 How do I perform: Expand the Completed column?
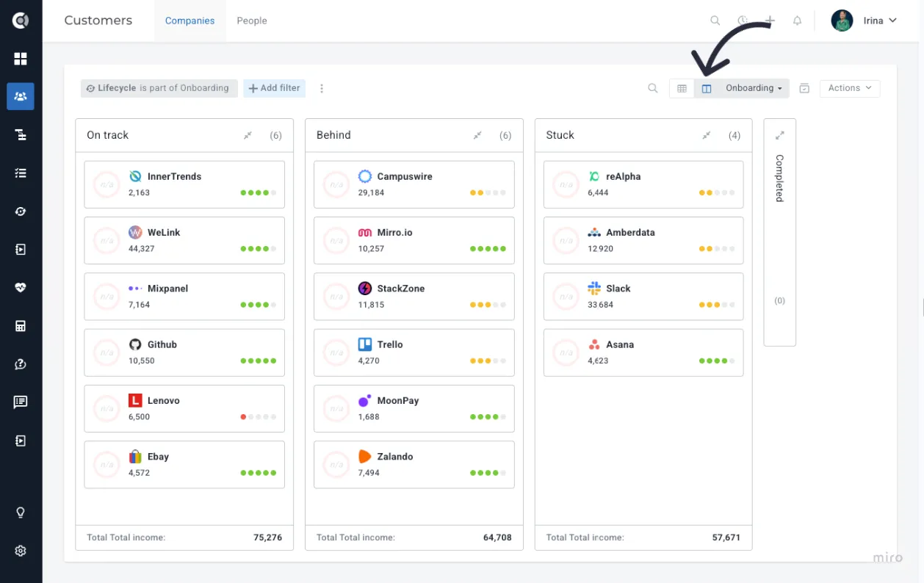pos(780,135)
